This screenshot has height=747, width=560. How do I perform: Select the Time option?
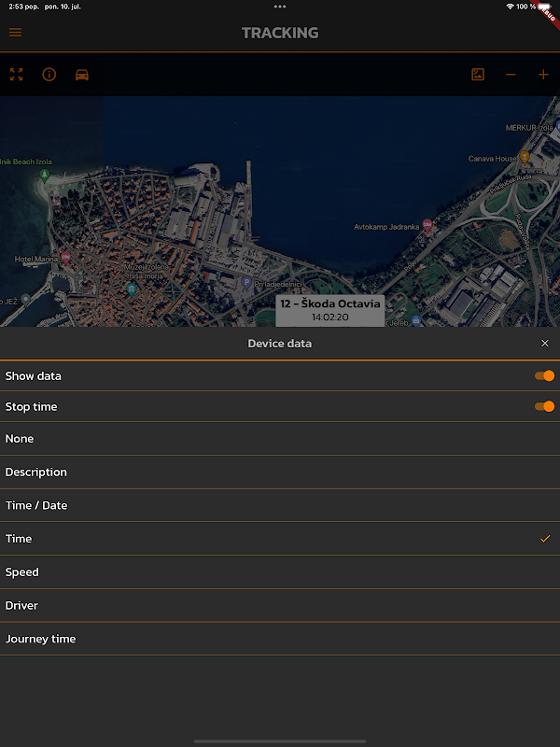(280, 539)
